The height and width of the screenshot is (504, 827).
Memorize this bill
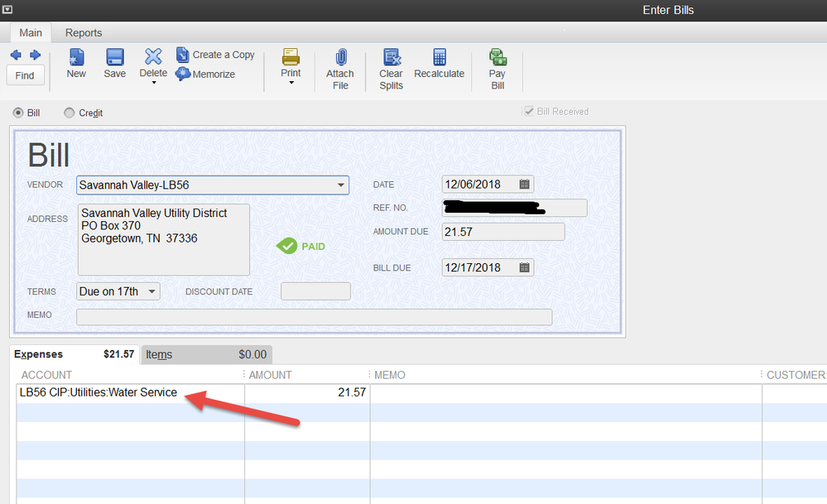(205, 74)
